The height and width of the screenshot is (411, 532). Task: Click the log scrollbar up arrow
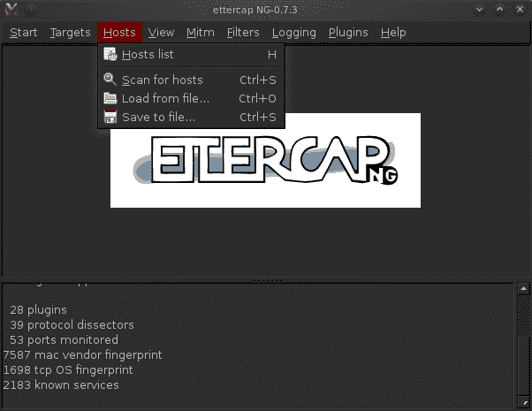pyautogui.click(x=523, y=289)
